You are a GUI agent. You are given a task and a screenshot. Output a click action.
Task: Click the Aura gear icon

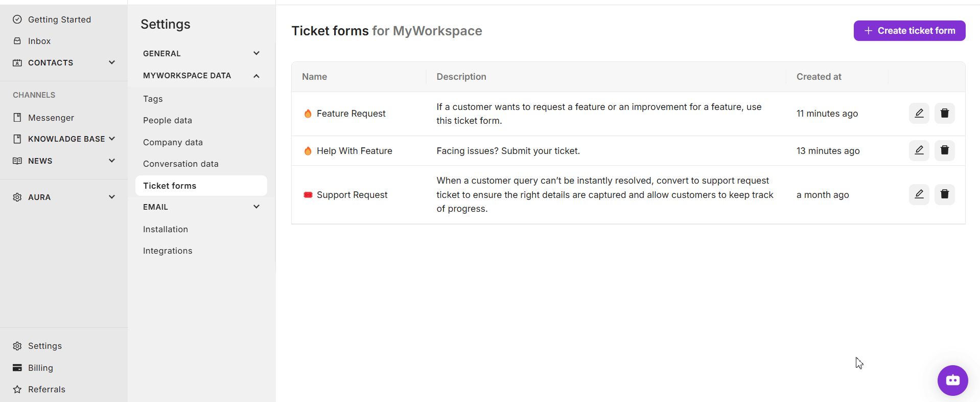pos(17,197)
